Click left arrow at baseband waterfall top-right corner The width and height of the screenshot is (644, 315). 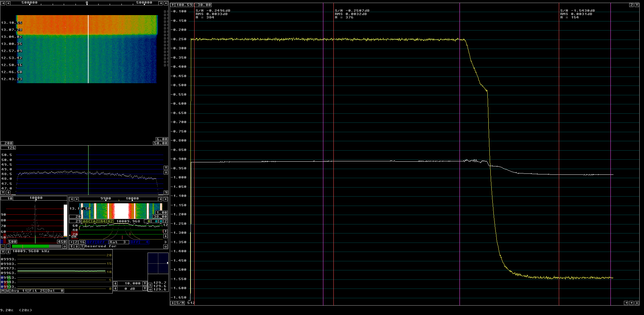tap(166, 199)
